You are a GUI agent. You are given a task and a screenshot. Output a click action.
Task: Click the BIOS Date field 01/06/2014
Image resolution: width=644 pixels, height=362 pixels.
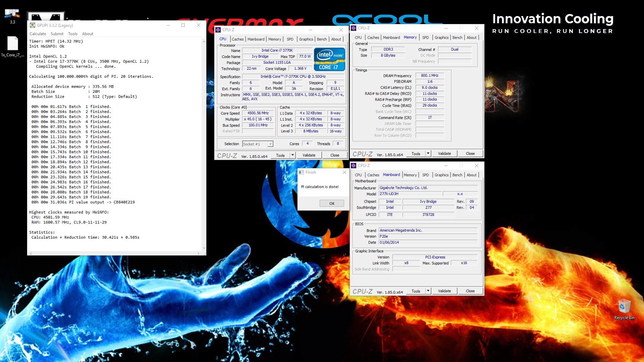coord(428,243)
